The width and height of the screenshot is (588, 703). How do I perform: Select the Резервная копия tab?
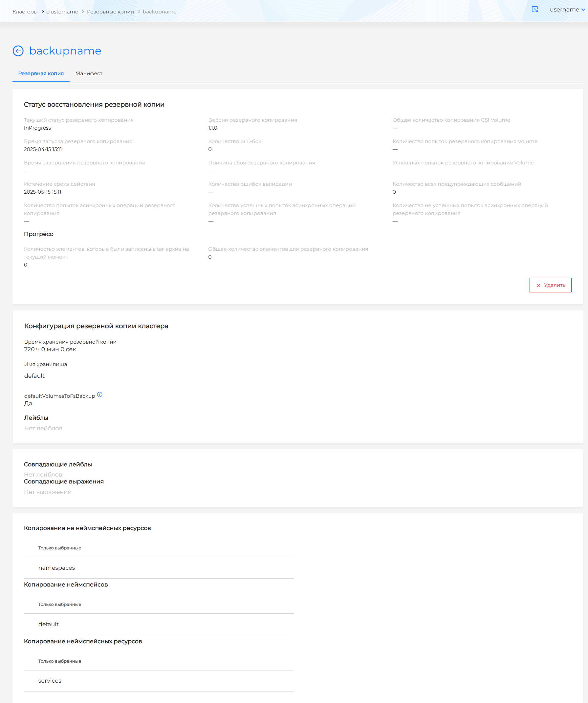(x=41, y=74)
